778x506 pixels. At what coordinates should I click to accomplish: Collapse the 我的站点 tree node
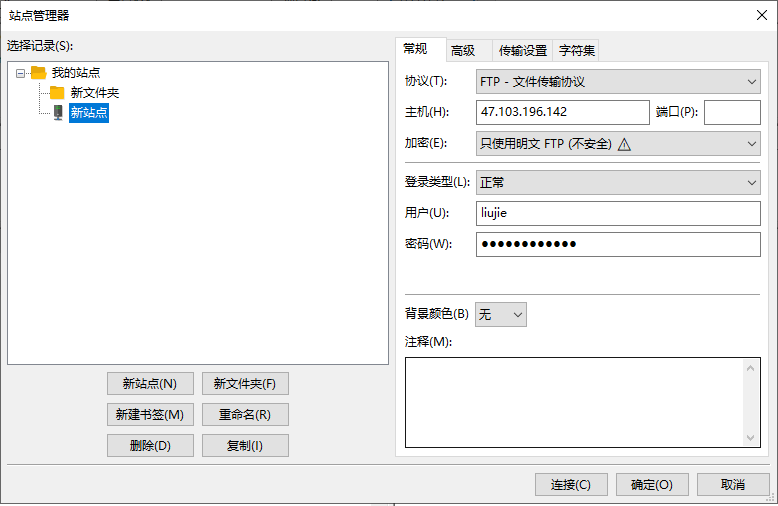(20, 73)
